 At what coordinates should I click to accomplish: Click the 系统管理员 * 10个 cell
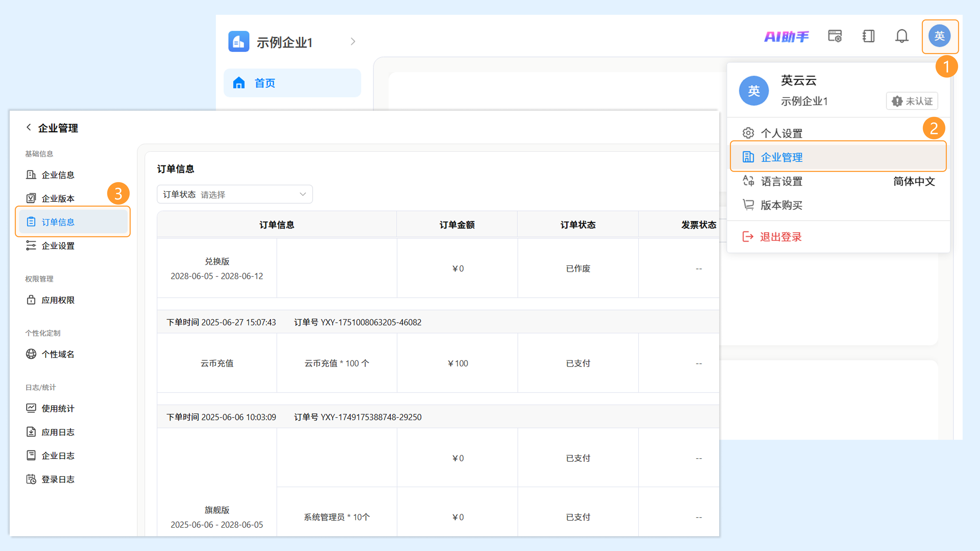coord(337,517)
